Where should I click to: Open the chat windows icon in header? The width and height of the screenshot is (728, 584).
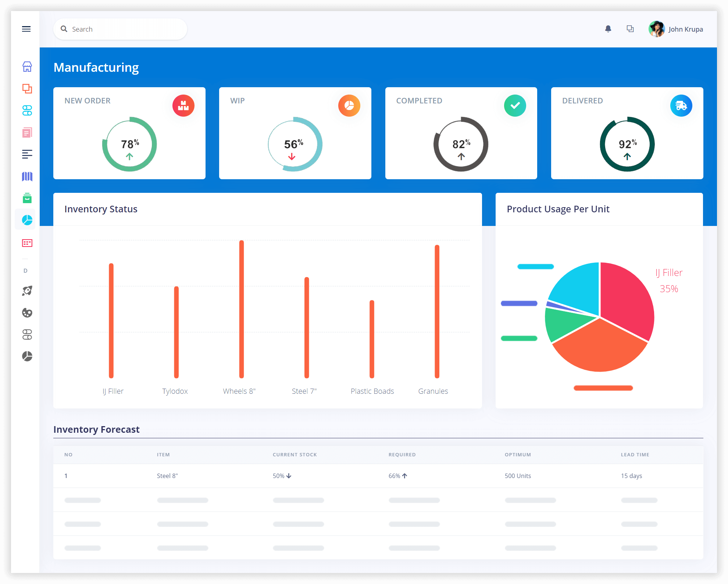(630, 29)
